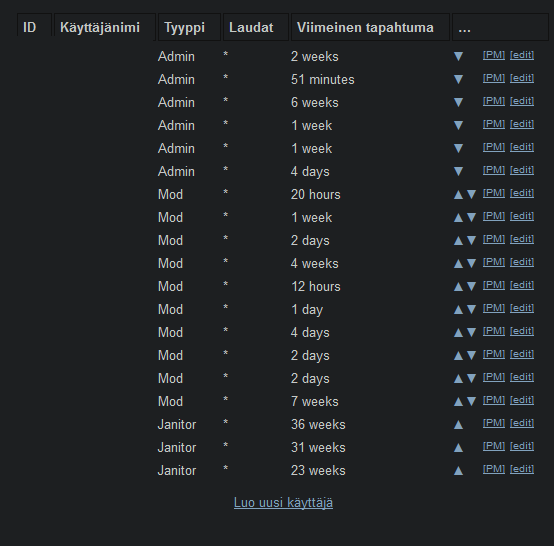Promote the Janitor last seen 36 weeks ago
Viewport: 554px width, 546px height.
458,424
